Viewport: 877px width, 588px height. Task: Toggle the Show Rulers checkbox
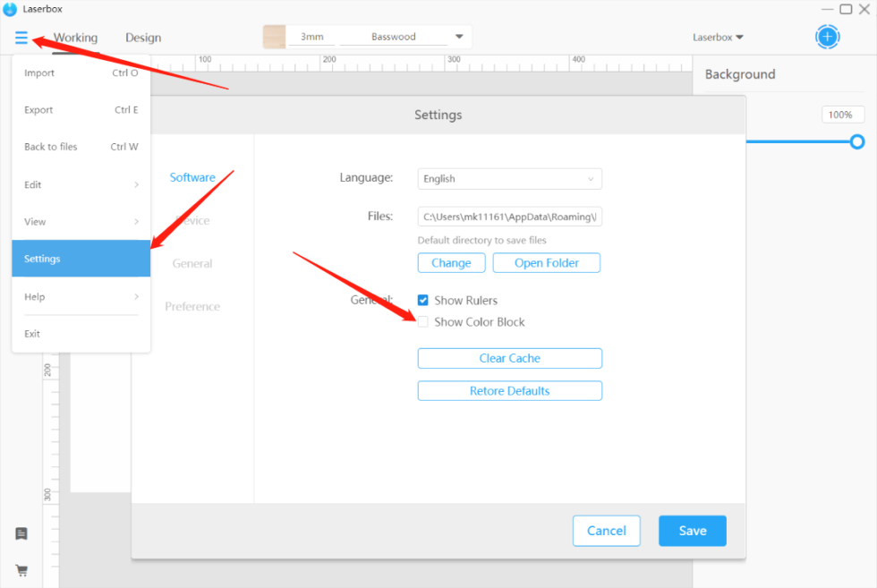tap(422, 301)
